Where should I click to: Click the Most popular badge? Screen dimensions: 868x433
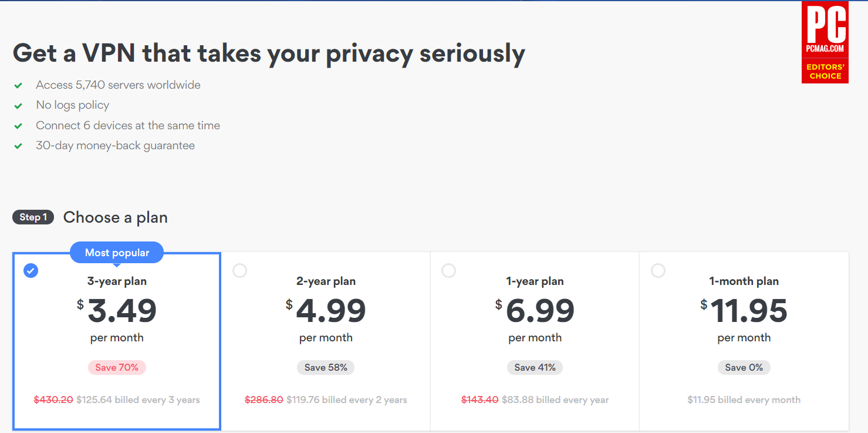(x=117, y=253)
